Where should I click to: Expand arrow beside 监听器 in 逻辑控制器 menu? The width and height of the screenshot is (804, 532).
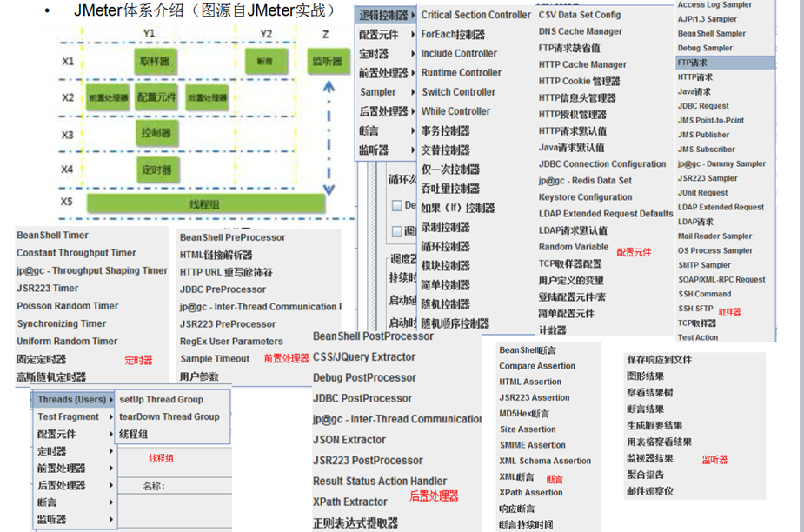[x=413, y=150]
